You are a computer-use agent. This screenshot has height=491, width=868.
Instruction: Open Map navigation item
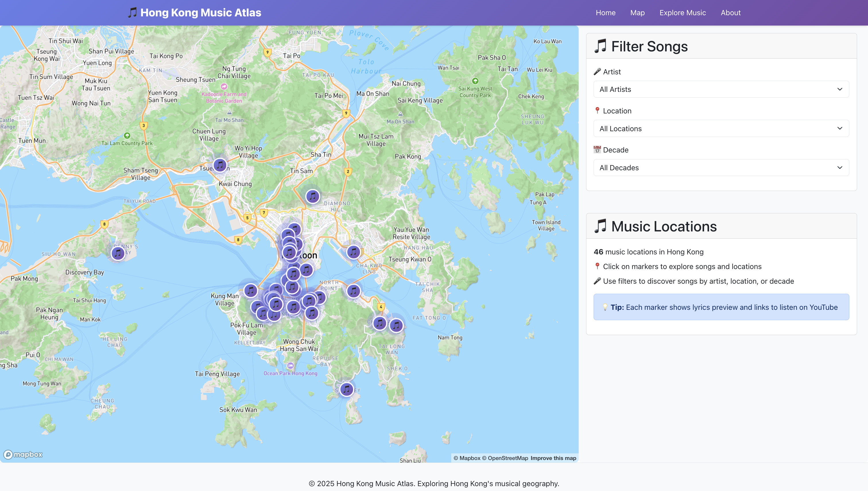point(637,13)
